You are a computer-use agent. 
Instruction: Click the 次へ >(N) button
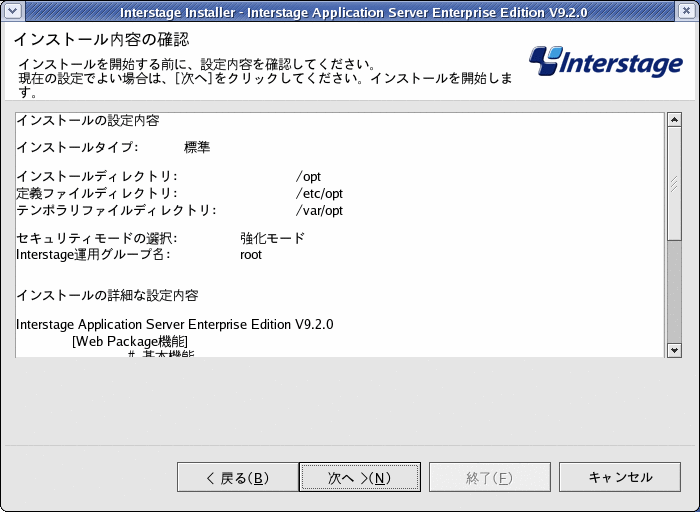click(x=360, y=477)
